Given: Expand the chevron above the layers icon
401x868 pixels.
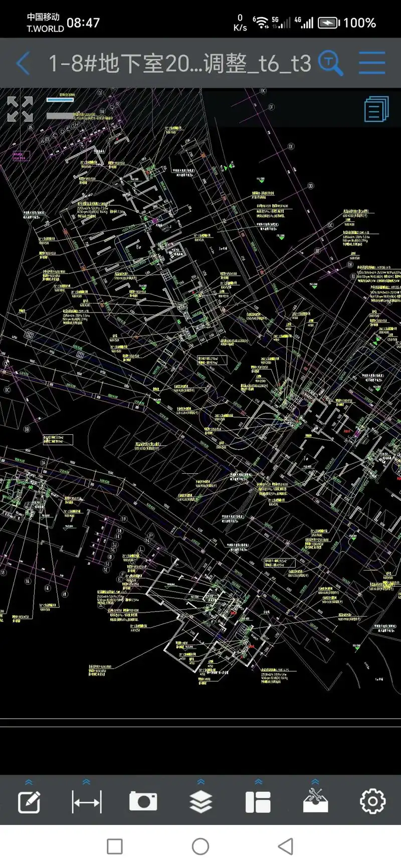Looking at the screenshot, I should click(200, 782).
